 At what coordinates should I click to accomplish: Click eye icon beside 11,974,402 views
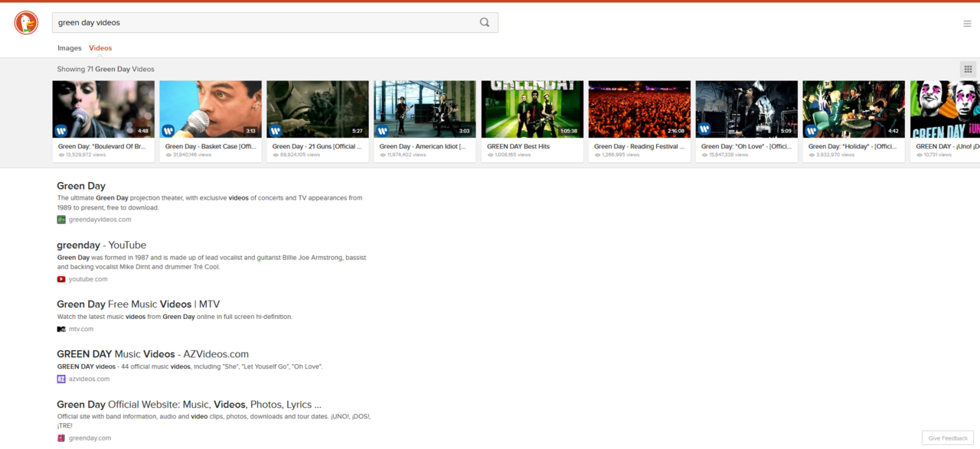(383, 155)
